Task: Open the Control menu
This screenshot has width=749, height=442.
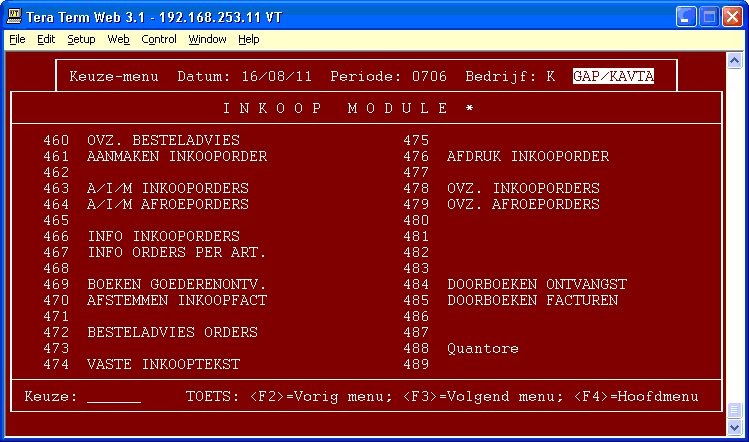Action: pos(158,39)
